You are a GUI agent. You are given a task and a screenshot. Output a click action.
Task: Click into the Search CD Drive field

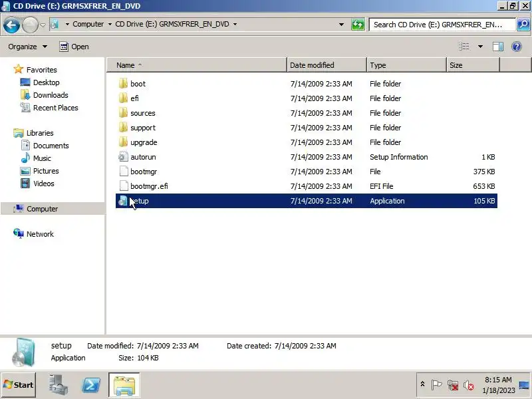(442, 25)
